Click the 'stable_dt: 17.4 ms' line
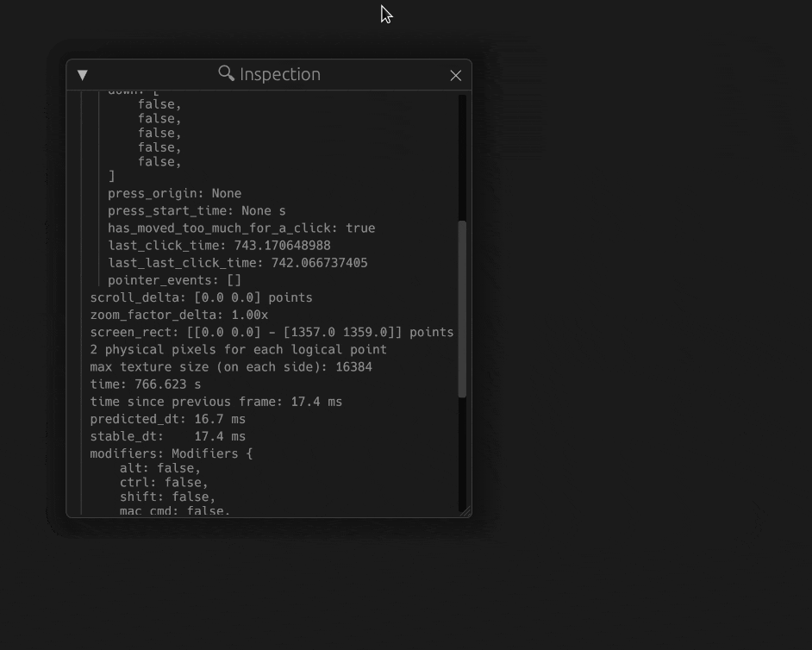Image resolution: width=812 pixels, height=650 pixels. pyautogui.click(x=168, y=436)
